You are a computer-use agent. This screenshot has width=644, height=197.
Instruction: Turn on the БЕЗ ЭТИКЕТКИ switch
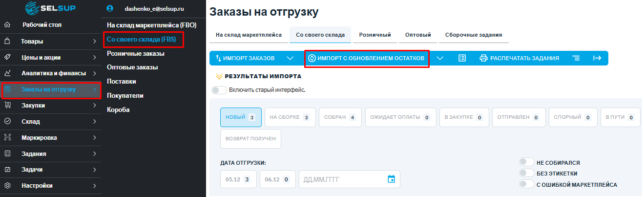pyautogui.click(x=527, y=173)
